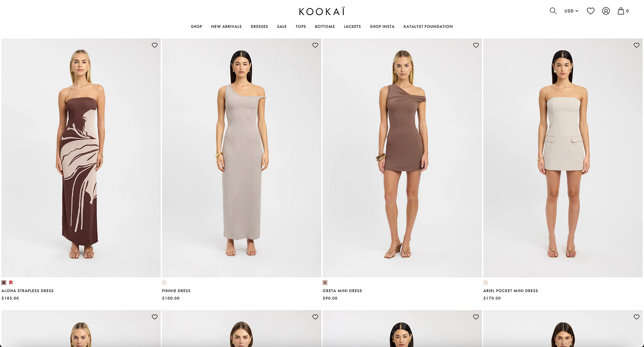Open the SHOP navigation menu
The height and width of the screenshot is (347, 644).
(196, 27)
